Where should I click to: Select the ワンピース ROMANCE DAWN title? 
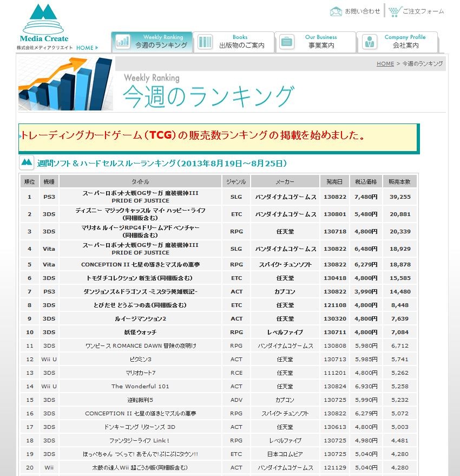tap(140, 346)
